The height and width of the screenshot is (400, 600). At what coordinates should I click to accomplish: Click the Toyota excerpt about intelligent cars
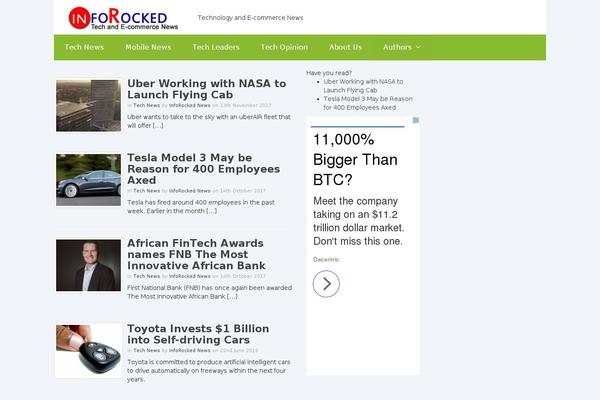pyautogui.click(x=209, y=371)
